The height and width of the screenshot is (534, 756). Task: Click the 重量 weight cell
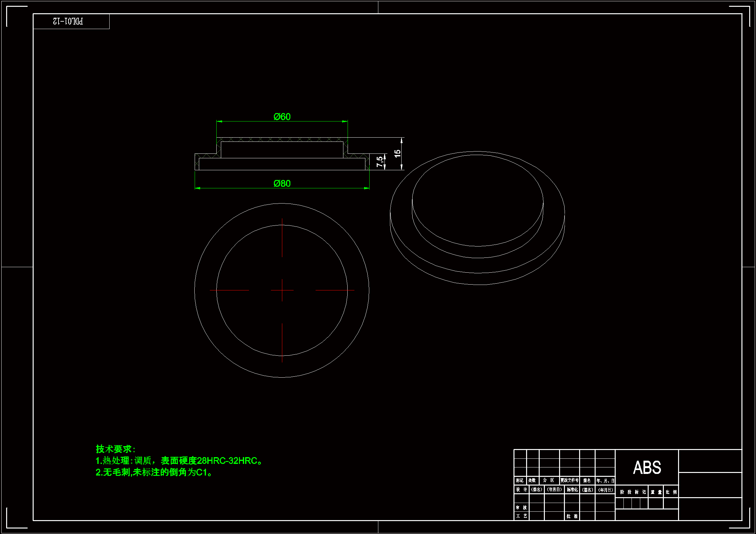click(656, 492)
